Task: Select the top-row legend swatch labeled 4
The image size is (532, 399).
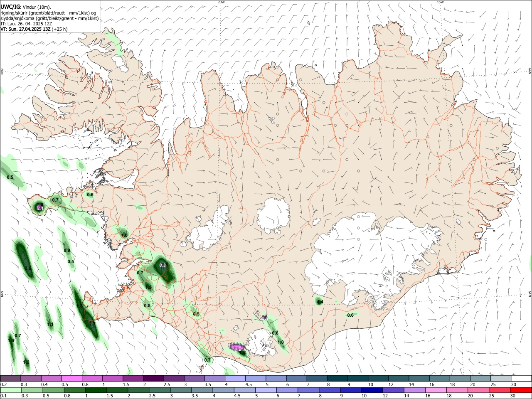Action: 235,378
